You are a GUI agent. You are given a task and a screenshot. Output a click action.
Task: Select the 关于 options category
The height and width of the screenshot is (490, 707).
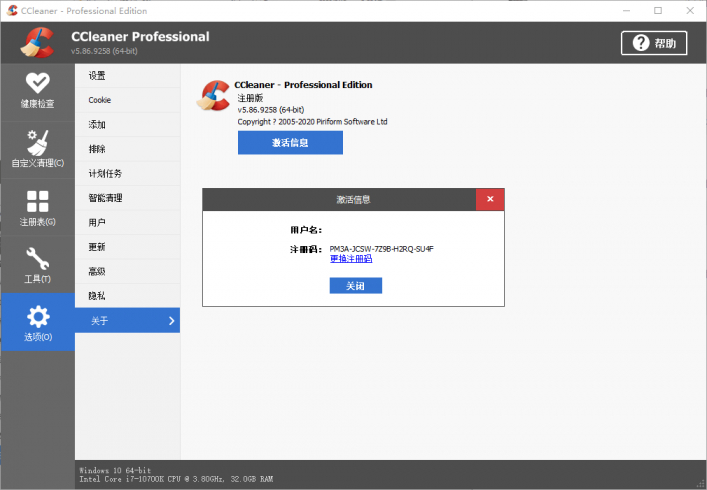[128, 321]
